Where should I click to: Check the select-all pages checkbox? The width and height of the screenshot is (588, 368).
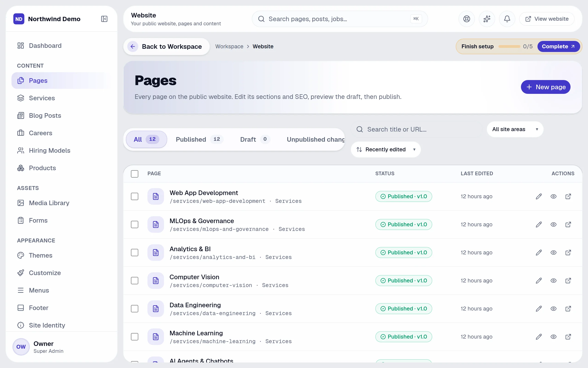134,173
